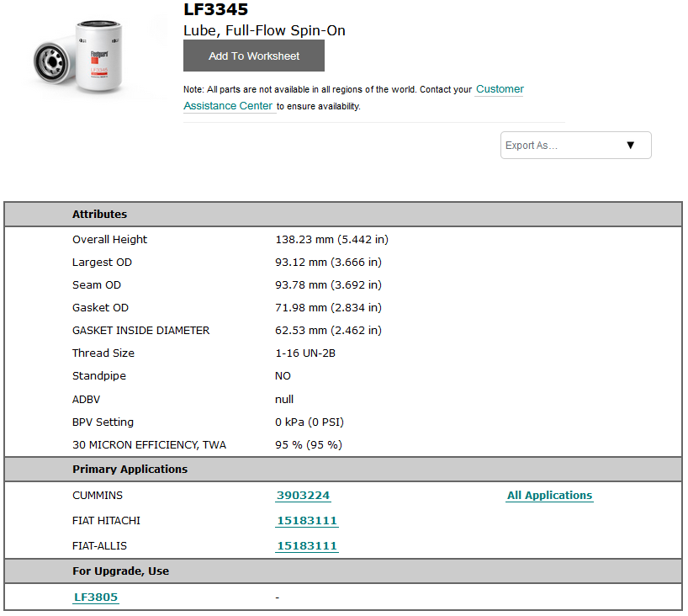Image resolution: width=688 pixels, height=616 pixels.
Task: Select the Primary Applications section header
Action: 130,469
